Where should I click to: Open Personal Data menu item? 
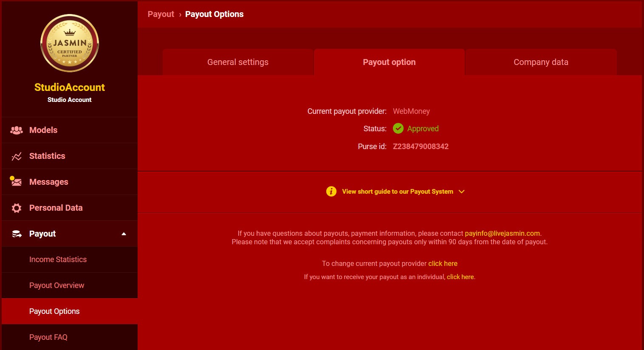coord(70,208)
